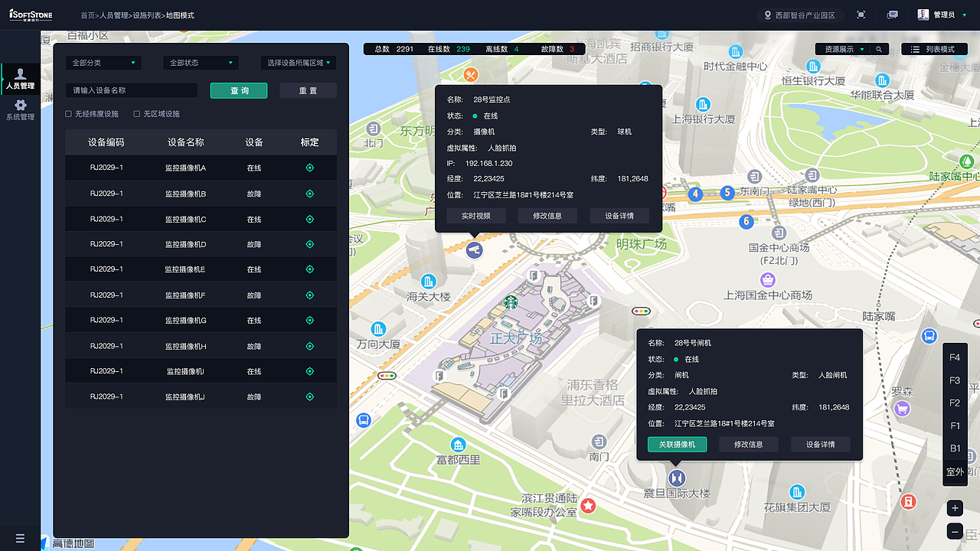
Task: Click the gate marker below 28号闸机 popup
Action: point(675,478)
